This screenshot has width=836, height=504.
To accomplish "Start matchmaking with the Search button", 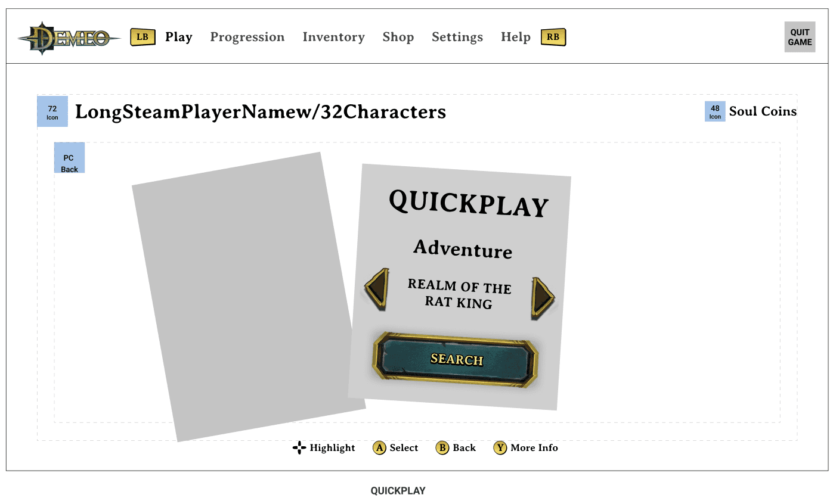I will click(456, 359).
